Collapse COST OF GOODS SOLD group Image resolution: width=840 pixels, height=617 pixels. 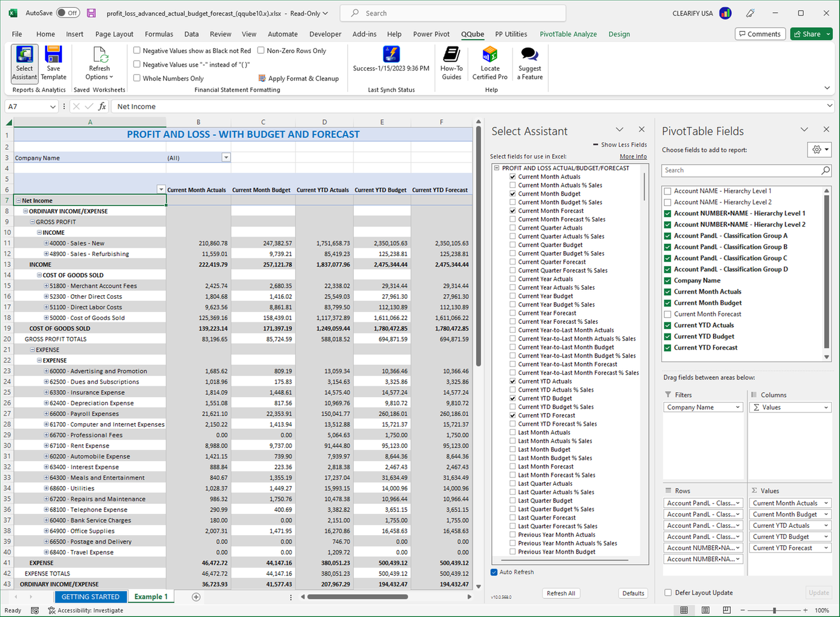[40, 275]
